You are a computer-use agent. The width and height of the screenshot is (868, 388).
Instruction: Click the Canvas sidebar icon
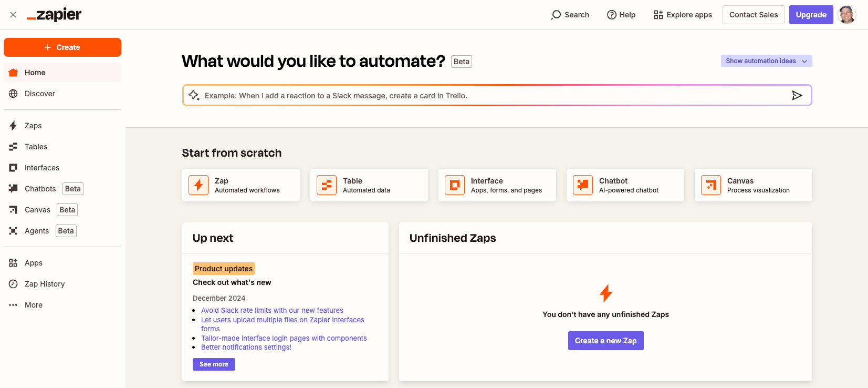click(13, 210)
